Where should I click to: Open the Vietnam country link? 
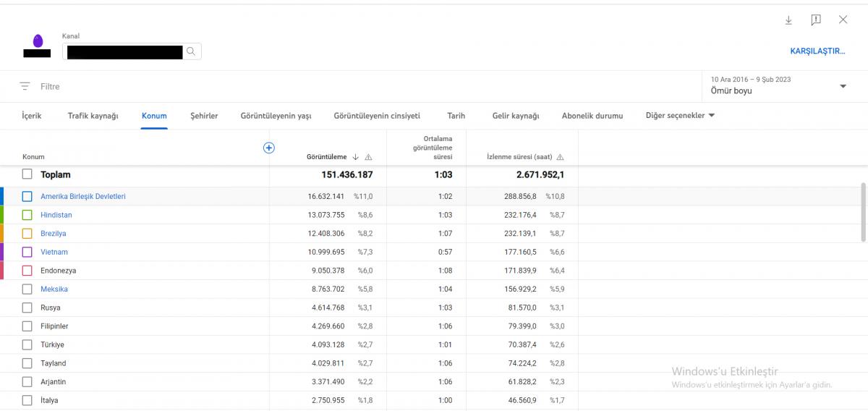54,252
